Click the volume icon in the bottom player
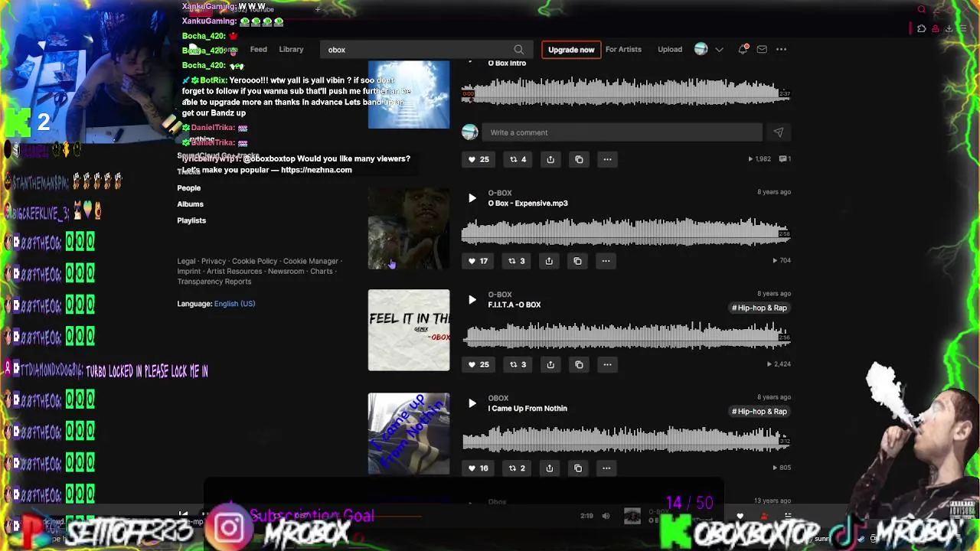 point(606,516)
